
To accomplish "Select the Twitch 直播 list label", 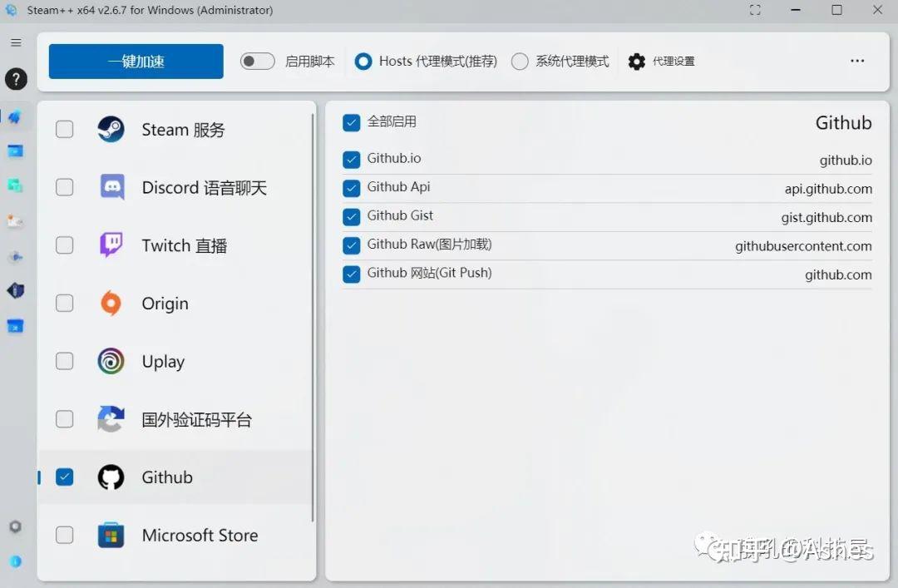I will point(185,246).
